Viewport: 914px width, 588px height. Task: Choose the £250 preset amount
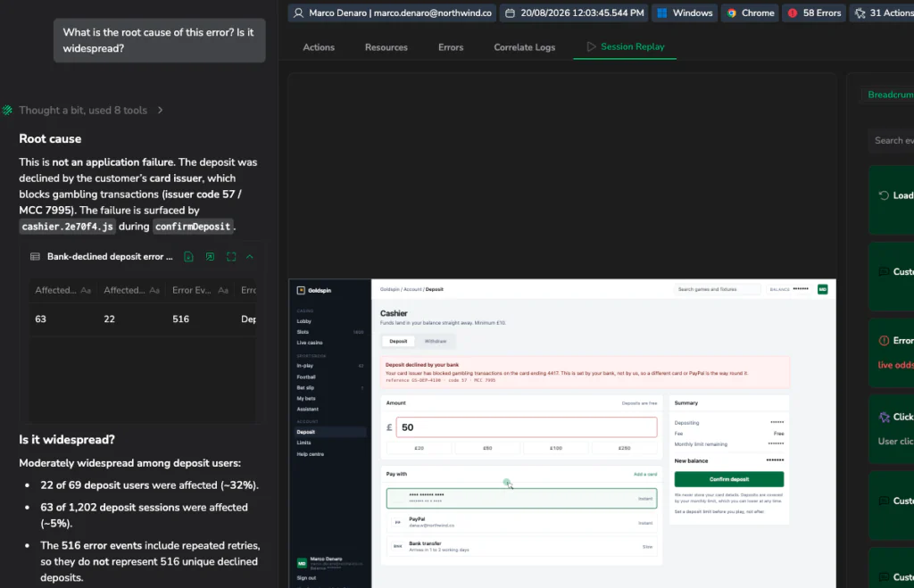(x=624, y=448)
